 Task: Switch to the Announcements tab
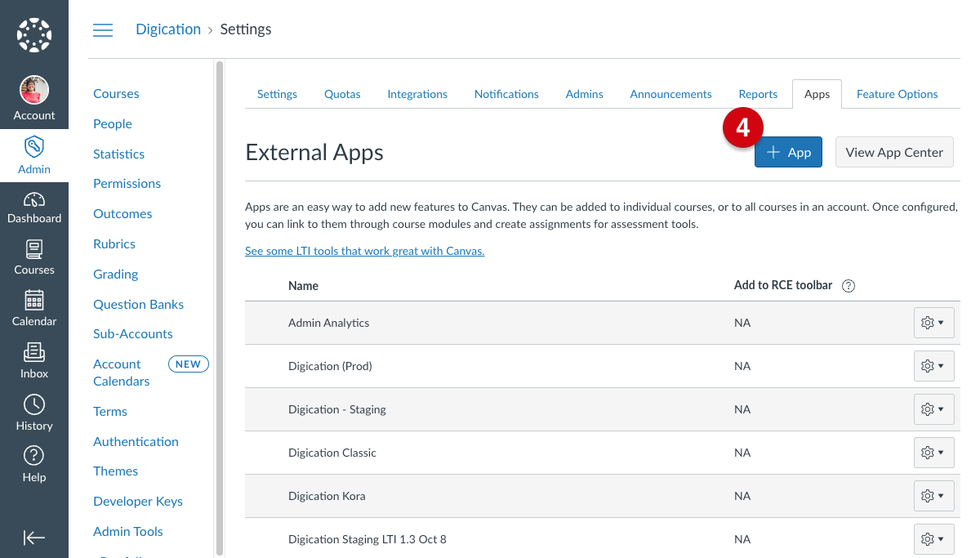click(x=670, y=94)
